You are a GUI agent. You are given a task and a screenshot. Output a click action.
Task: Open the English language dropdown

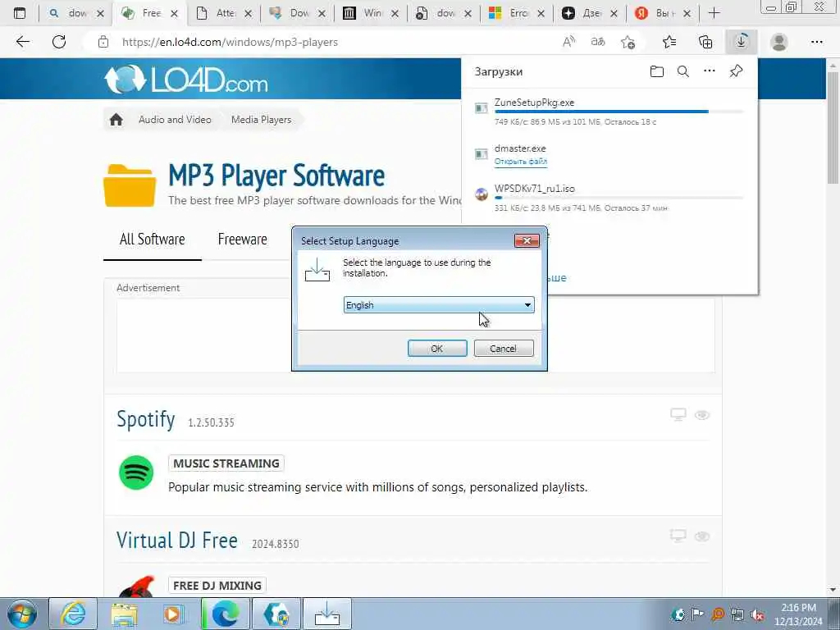click(439, 305)
